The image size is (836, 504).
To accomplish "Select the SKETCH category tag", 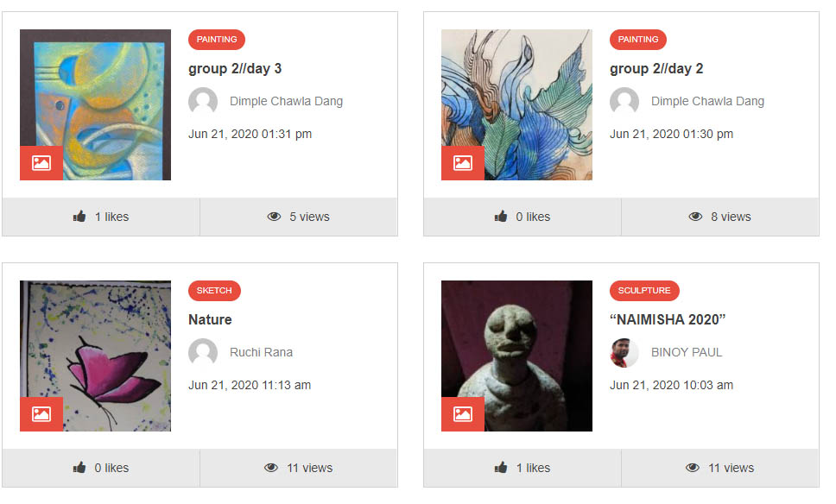I will pyautogui.click(x=214, y=290).
